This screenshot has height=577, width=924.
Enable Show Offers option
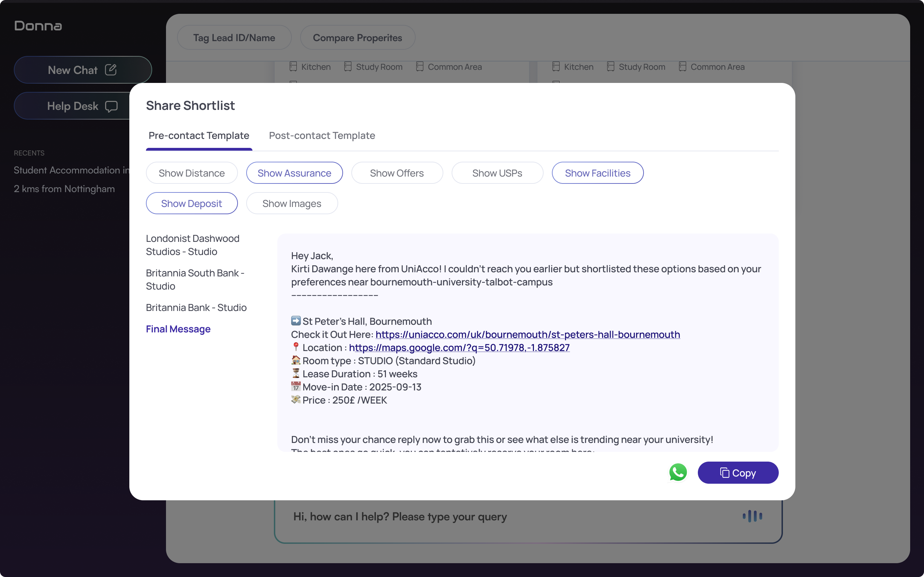(x=397, y=173)
